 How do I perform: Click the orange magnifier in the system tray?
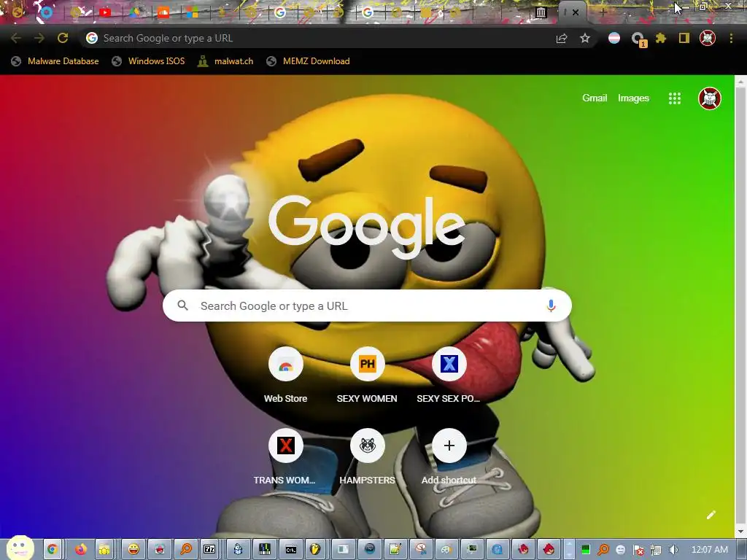[603, 550]
